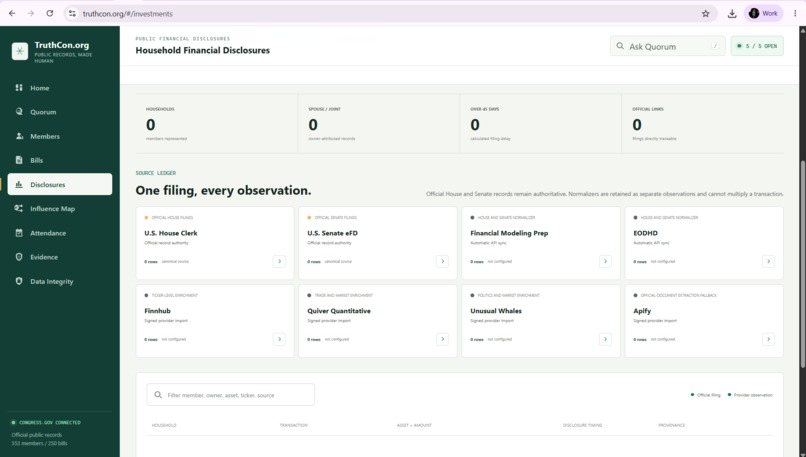Open the Financial Modeling Prep arrow
Screen dimensions: 806x457
tap(605, 261)
